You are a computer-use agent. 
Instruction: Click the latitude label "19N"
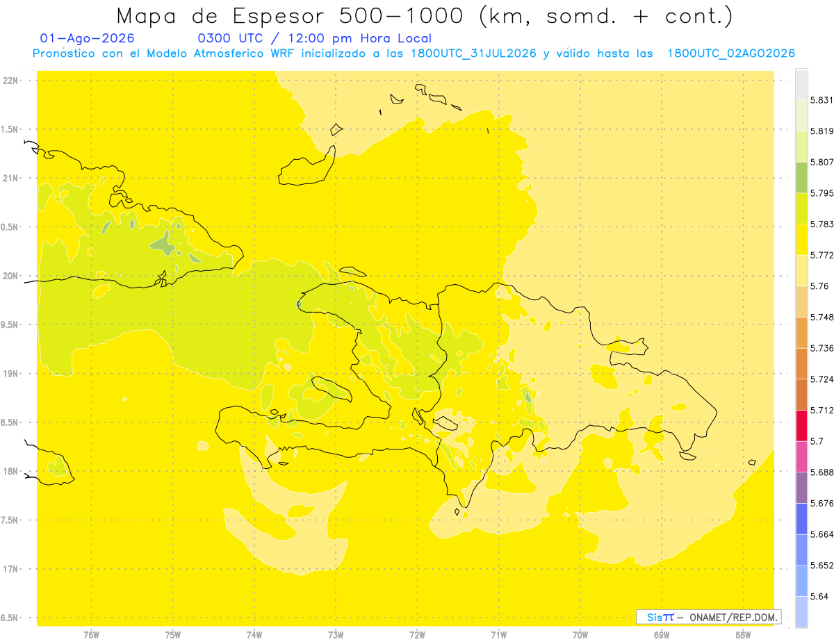10,374
